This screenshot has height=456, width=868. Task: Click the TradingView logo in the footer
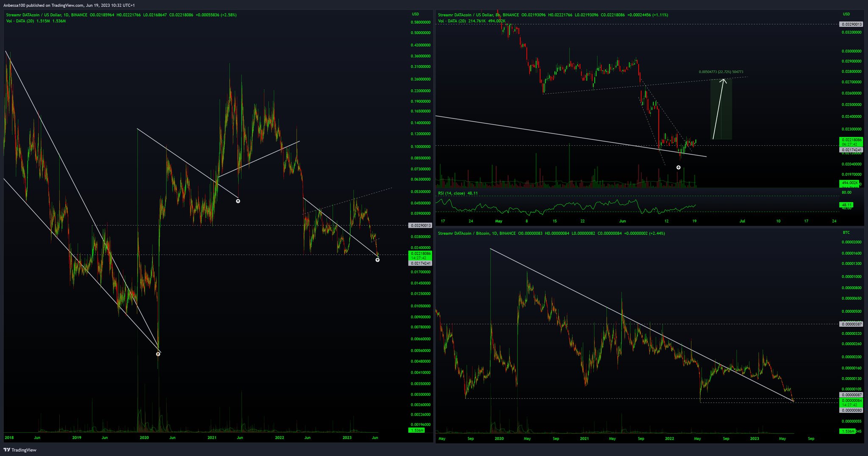point(20,450)
